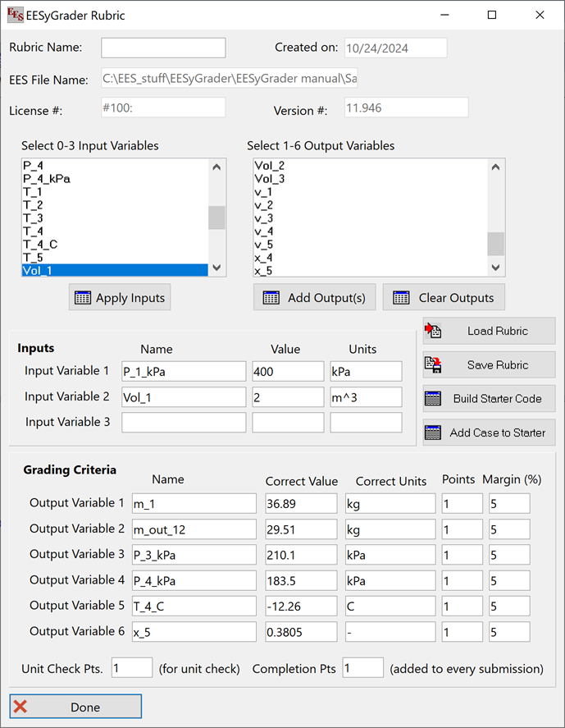Click the Input Variable 3 name field
Image resolution: width=565 pixels, height=728 pixels.
184,423
